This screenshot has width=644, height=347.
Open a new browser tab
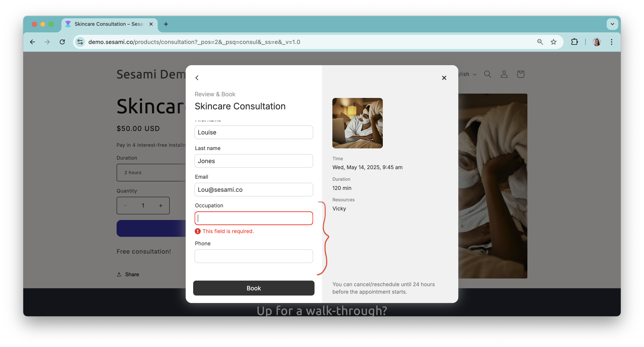[166, 24]
